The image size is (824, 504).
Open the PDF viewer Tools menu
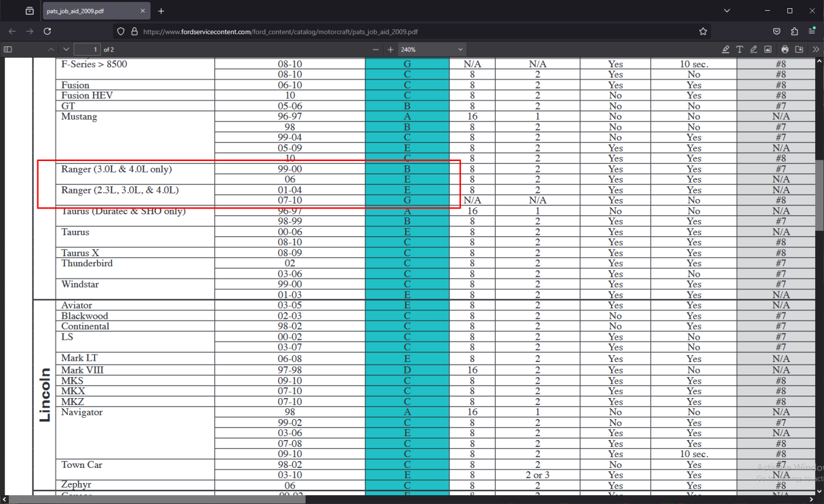pyautogui.click(x=815, y=49)
